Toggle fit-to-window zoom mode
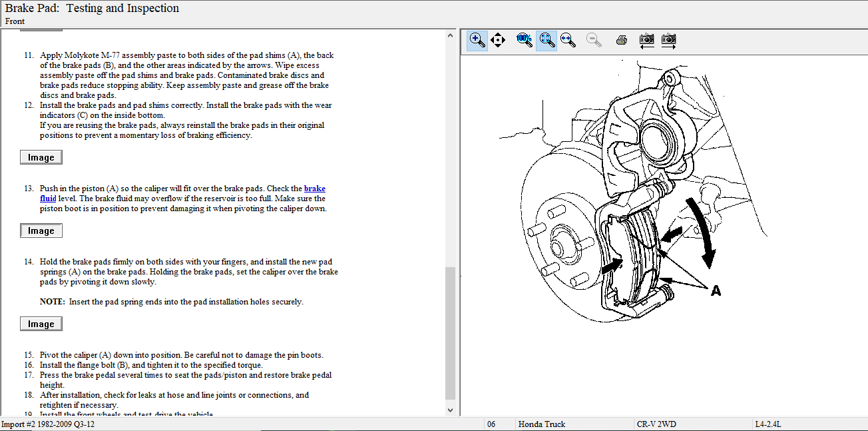 point(546,40)
